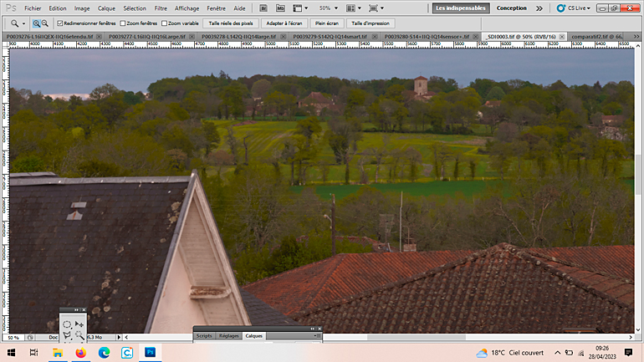Open the Aide menu
This screenshot has height=362, width=644.
[x=239, y=8]
